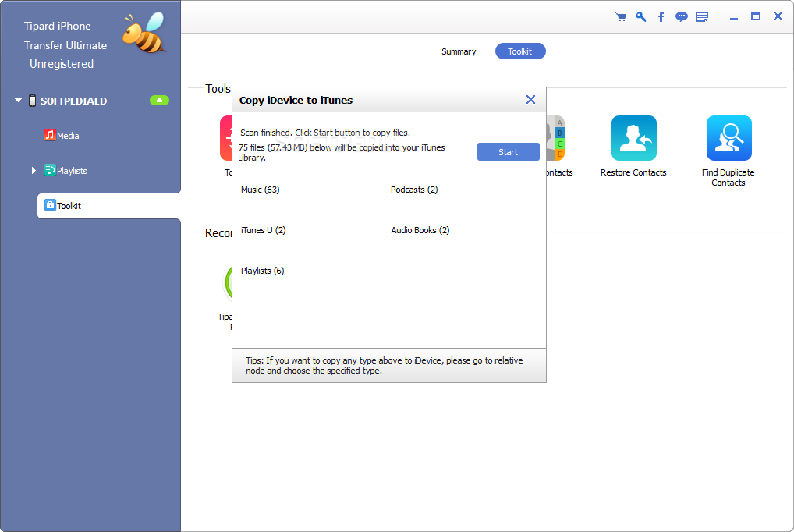Viewport: 794px width, 532px height.
Task: Select the Media music note icon
Action: click(x=50, y=135)
